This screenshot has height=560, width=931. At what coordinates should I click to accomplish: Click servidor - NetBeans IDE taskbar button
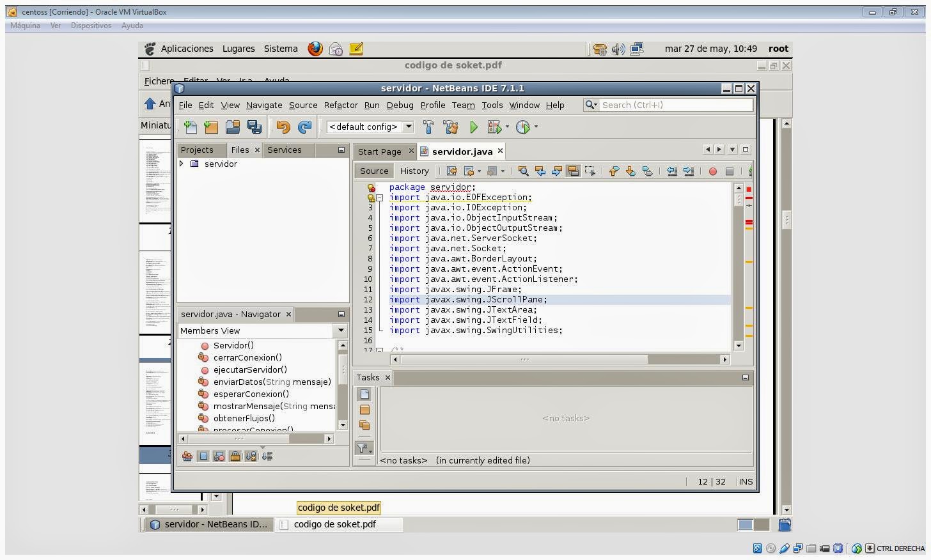(x=209, y=524)
